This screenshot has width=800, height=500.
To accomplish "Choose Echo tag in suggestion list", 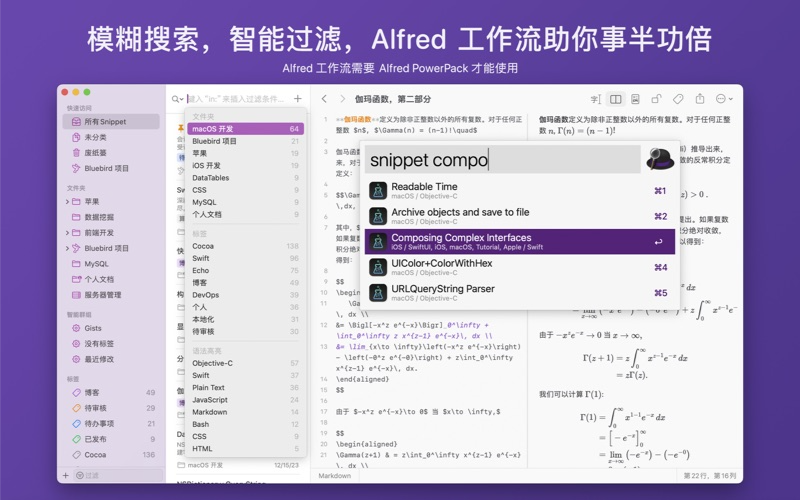I will click(x=245, y=270).
